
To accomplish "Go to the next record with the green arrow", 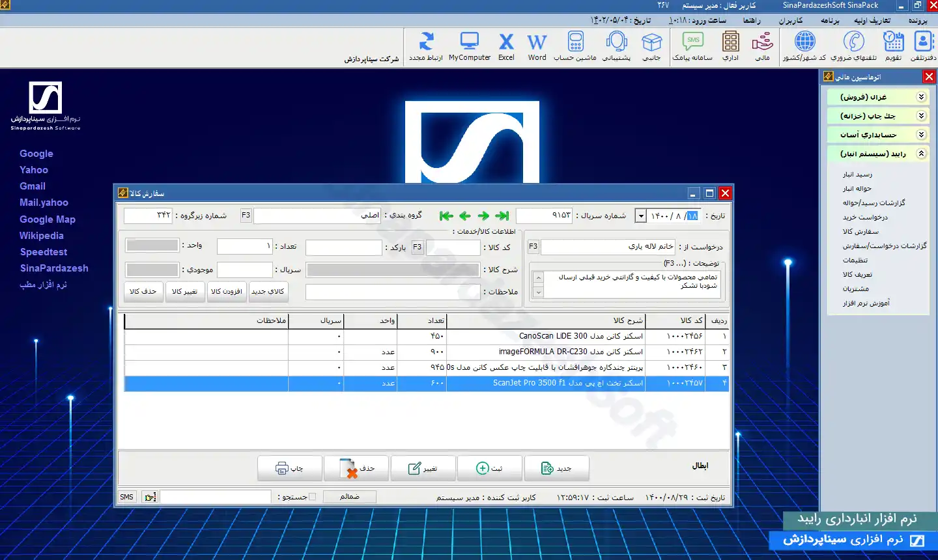I will [x=483, y=216].
